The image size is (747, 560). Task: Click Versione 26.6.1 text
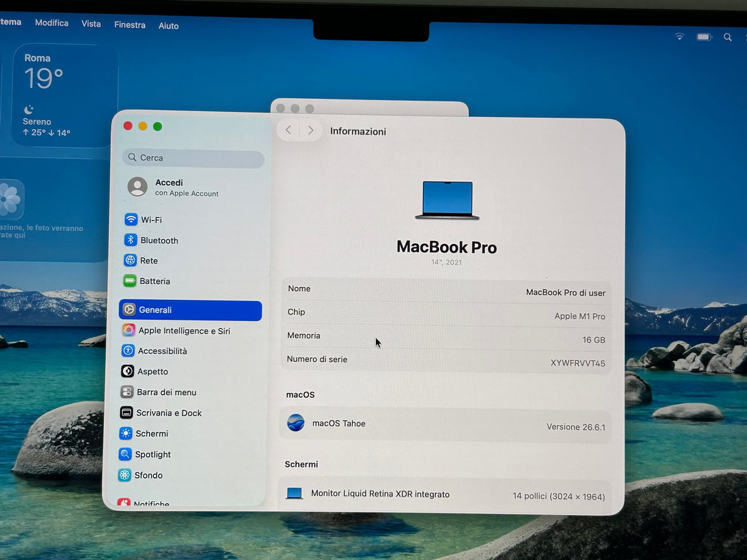tap(576, 427)
